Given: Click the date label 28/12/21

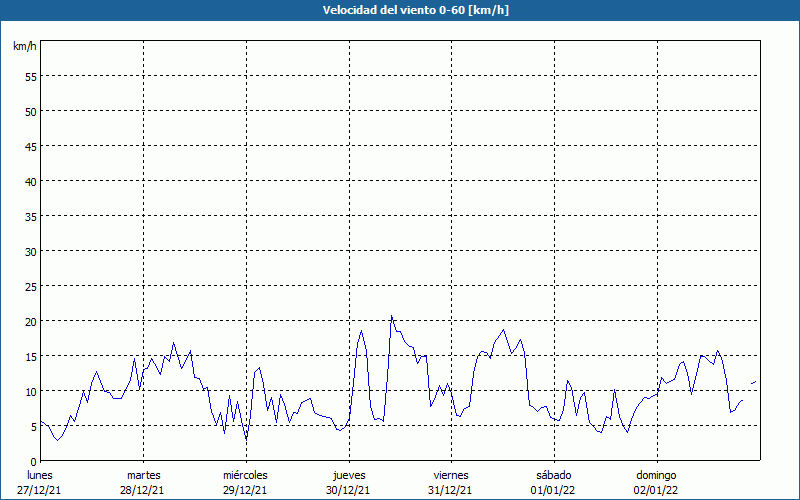Looking at the screenshot, I should (142, 490).
